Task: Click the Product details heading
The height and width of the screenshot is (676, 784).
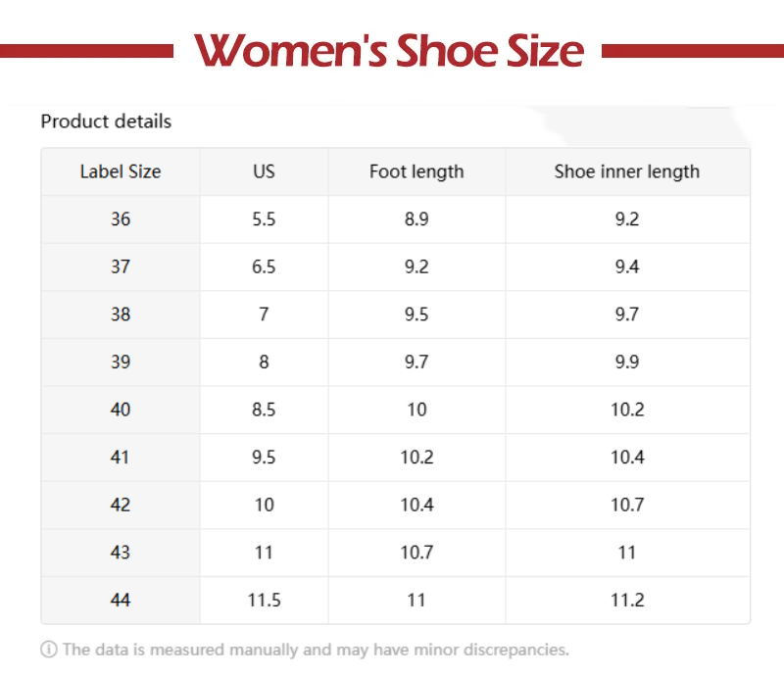Action: 106,121
